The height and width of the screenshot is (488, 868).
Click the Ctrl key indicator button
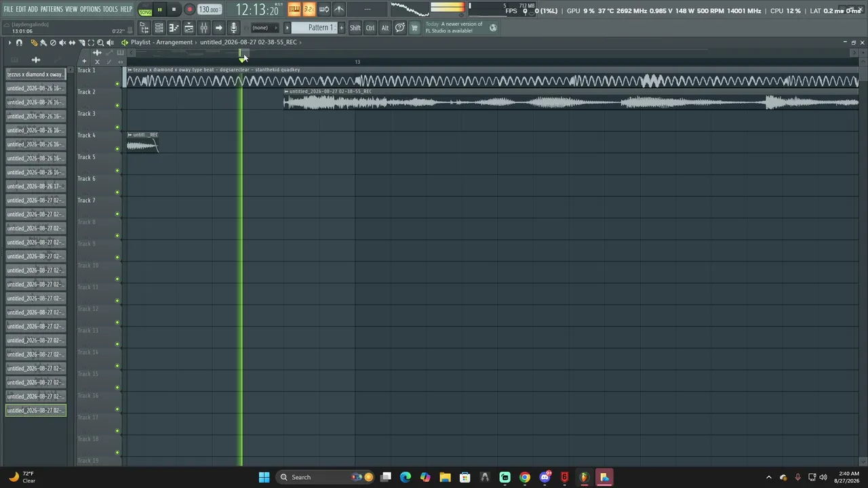tap(370, 28)
